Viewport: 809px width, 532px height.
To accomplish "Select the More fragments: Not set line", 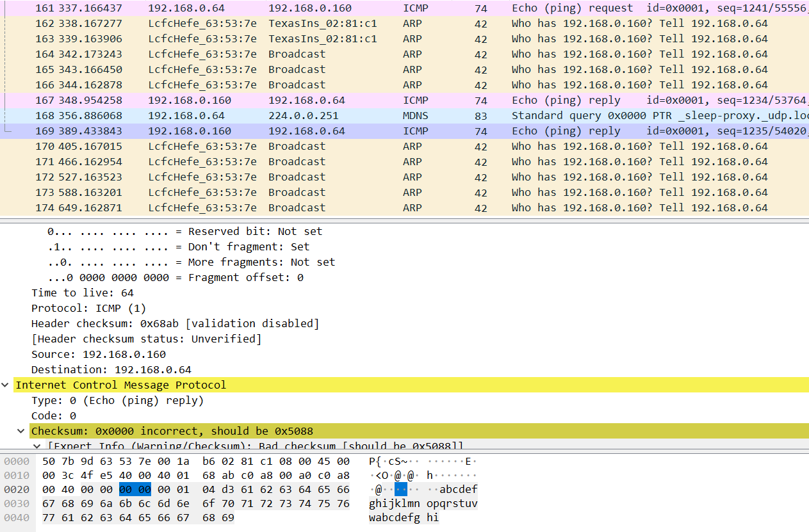I will coord(191,262).
